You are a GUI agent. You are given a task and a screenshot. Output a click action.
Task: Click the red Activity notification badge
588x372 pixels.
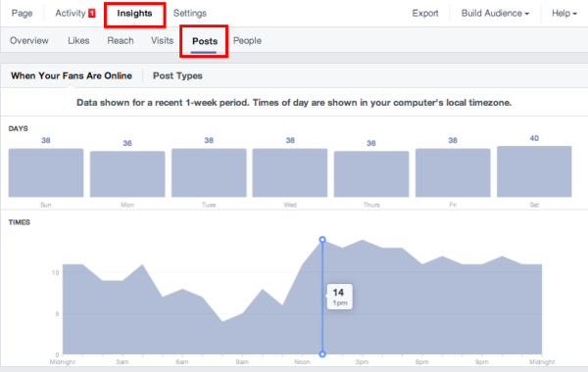(91, 14)
